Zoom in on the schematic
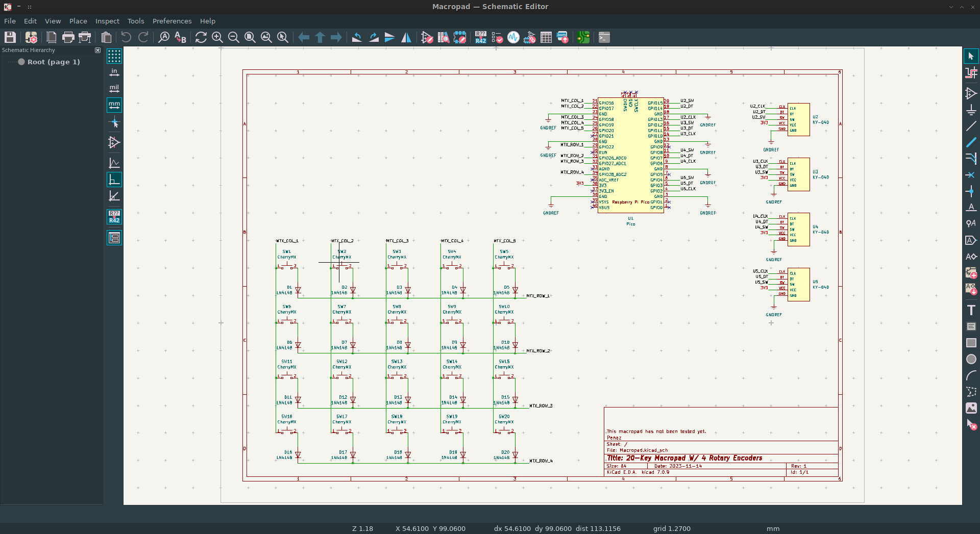Image resolution: width=980 pixels, height=534 pixels. 217,37
